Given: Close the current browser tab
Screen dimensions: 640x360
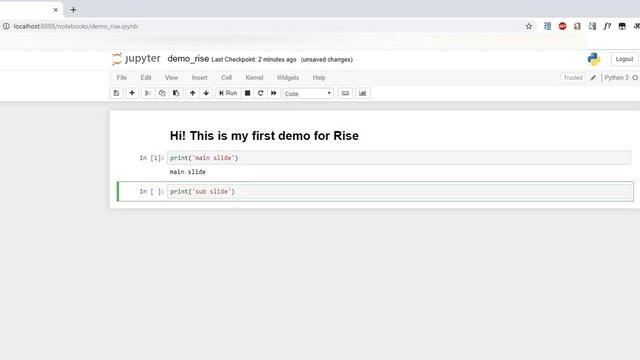Looking at the screenshot, I should pyautogui.click(x=56, y=10).
